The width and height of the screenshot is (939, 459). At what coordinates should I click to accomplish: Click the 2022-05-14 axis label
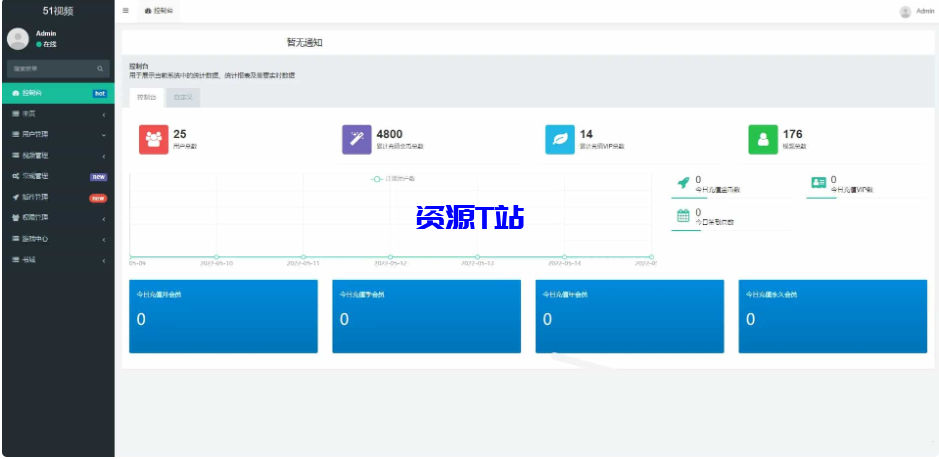pyautogui.click(x=564, y=264)
